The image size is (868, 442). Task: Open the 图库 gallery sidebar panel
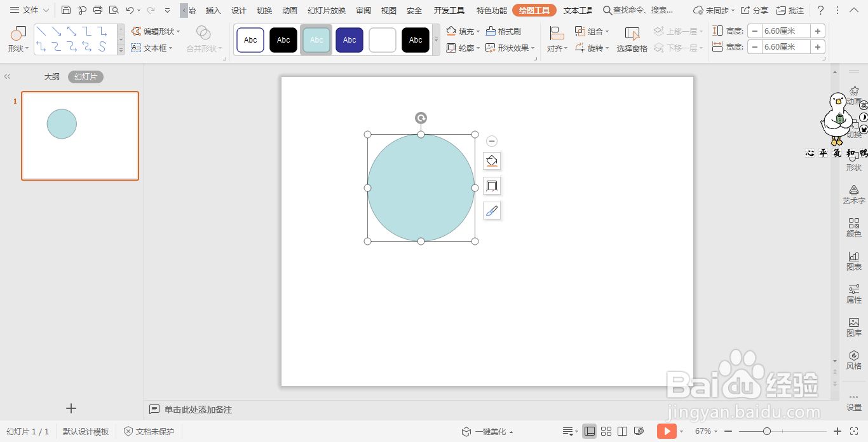[853, 327]
